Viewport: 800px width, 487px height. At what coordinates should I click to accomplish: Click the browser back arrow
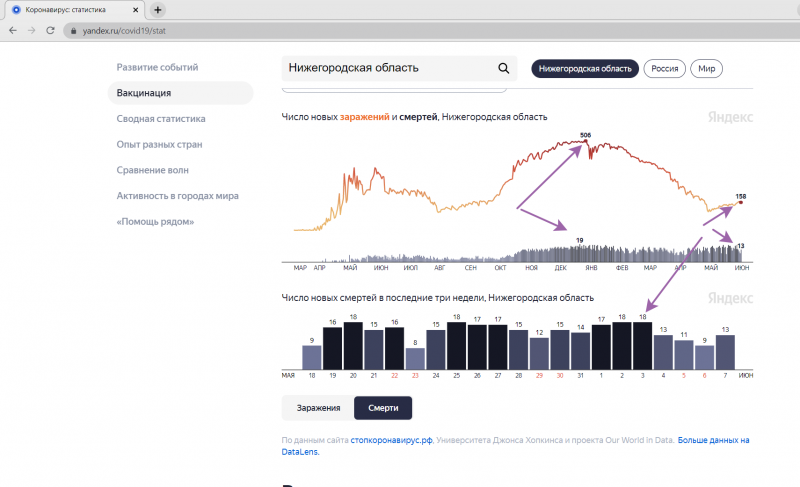[x=12, y=31]
